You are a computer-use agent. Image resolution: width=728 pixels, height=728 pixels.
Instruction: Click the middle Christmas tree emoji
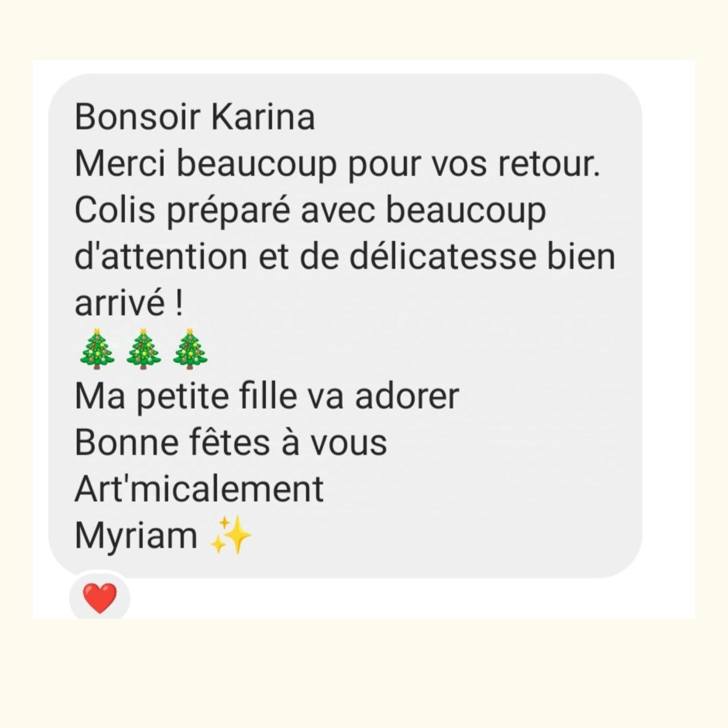pos(144,349)
